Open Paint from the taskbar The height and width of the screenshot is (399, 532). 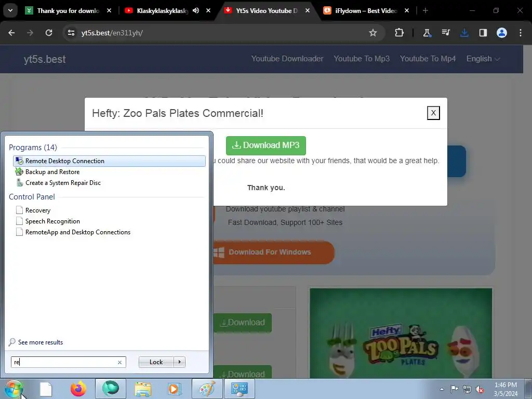point(207,389)
